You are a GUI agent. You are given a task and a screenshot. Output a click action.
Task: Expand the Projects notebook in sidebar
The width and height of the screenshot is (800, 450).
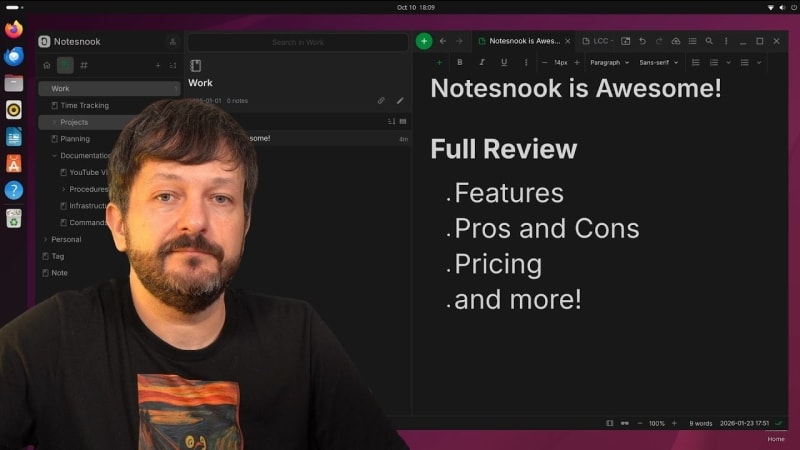(54, 122)
